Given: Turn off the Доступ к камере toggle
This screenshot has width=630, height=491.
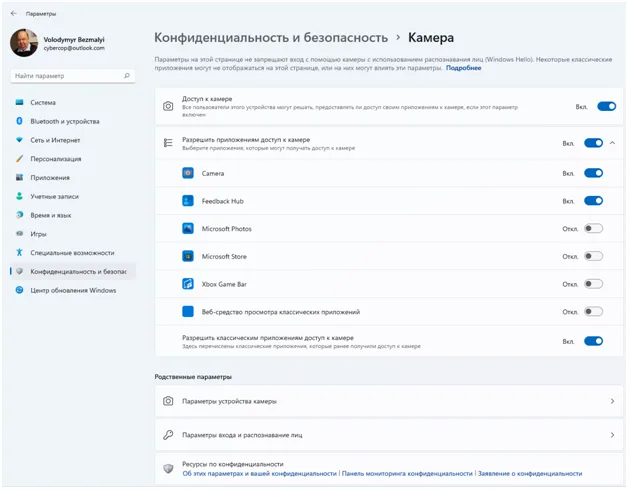Looking at the screenshot, I should 606,106.
